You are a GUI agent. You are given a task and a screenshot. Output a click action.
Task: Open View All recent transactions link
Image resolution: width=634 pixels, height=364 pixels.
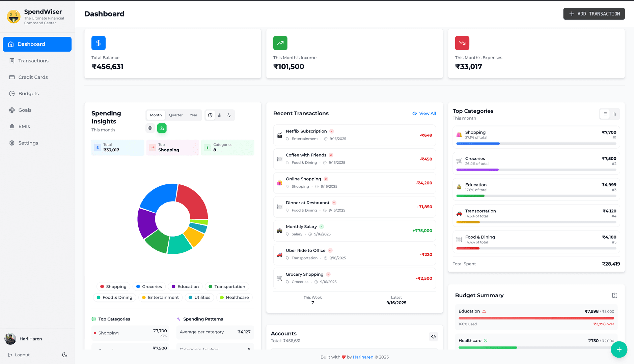pos(424,114)
